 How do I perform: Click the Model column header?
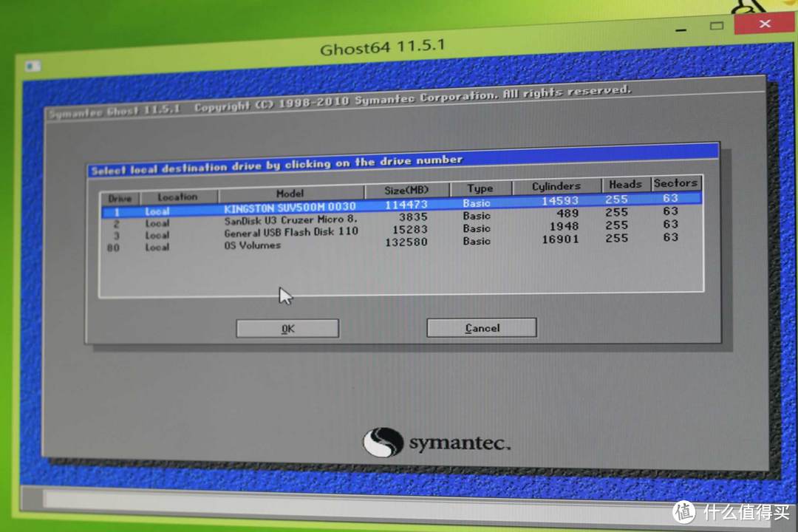point(290,193)
